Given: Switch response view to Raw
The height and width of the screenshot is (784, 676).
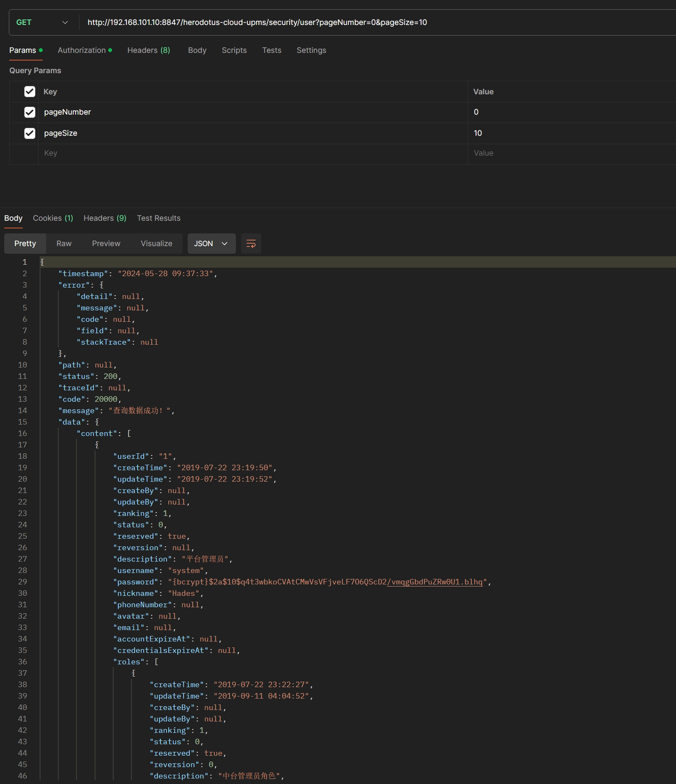Looking at the screenshot, I should tap(64, 244).
